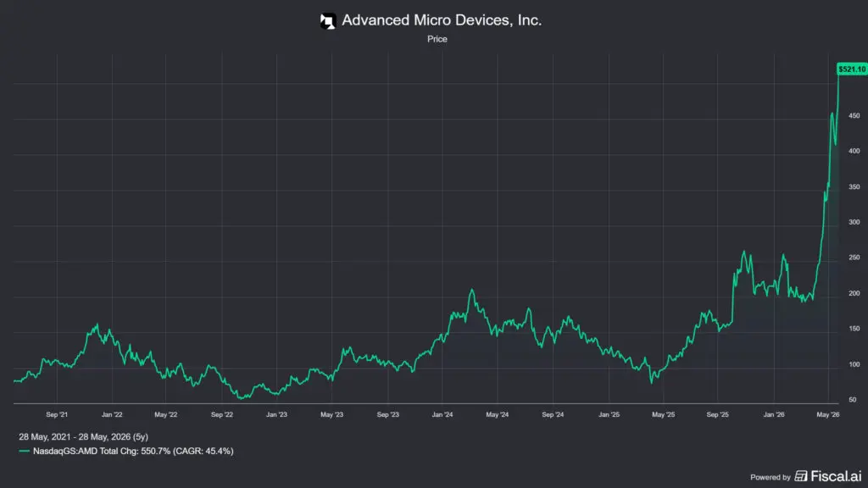This screenshot has width=868, height=488.
Task: Click the '28 May, 2021 - 28 May, 2026 (5y)' date range
Action: [x=84, y=437]
